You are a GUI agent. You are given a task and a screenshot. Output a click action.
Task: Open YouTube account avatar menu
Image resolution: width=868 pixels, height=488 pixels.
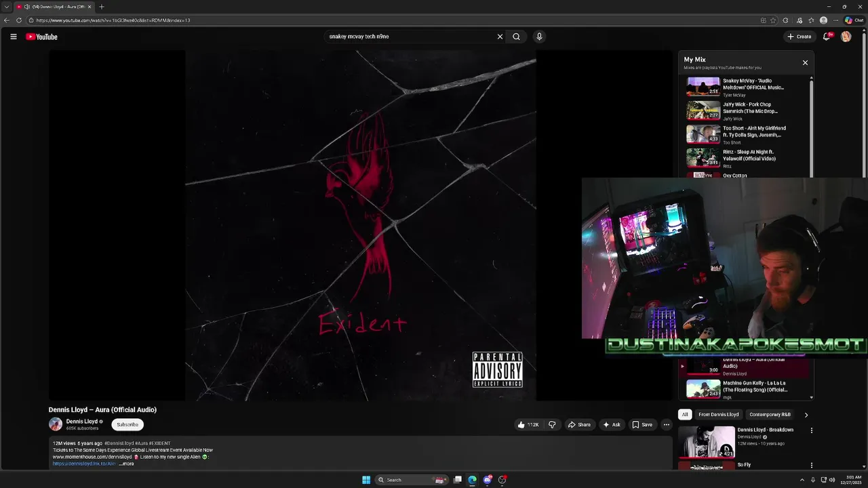846,37
